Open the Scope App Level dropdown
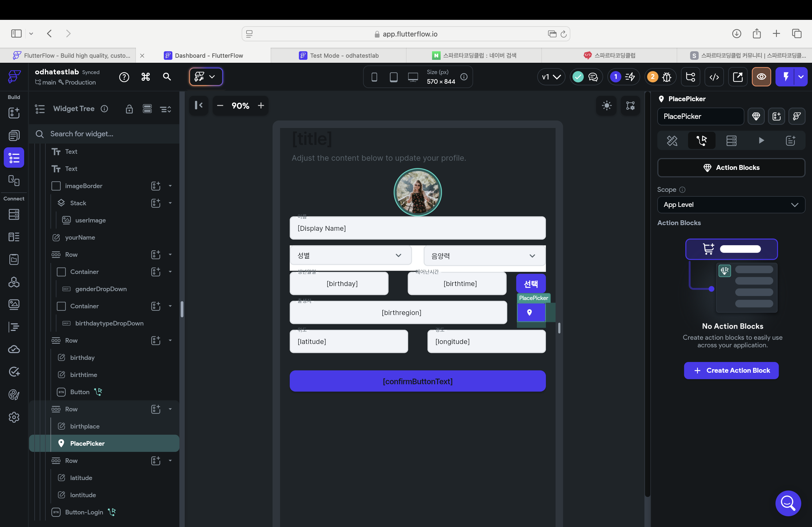812x527 pixels. tap(731, 205)
